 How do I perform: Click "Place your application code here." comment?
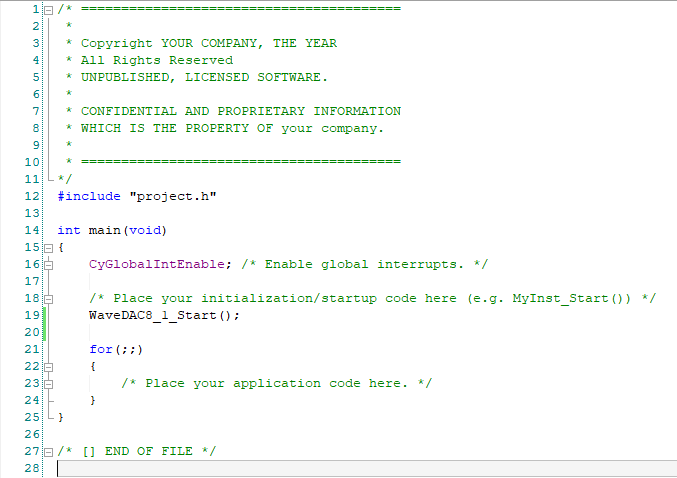point(276,383)
